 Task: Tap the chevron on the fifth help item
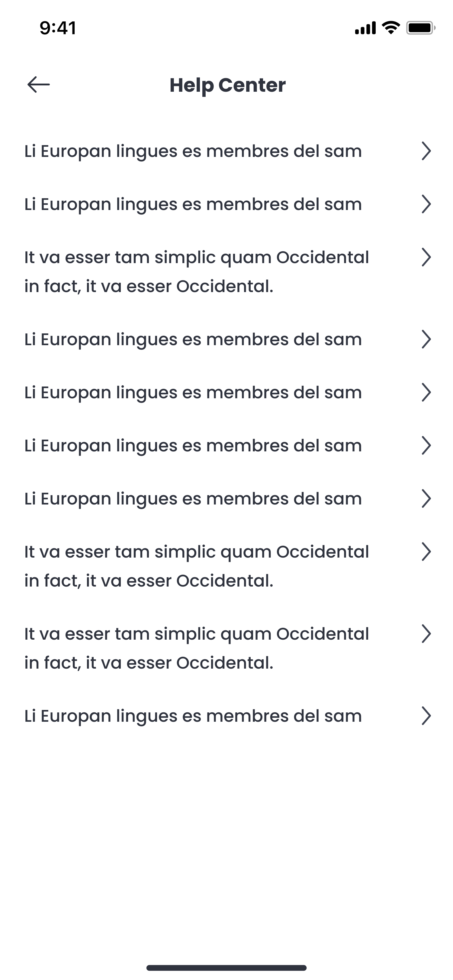426,393
